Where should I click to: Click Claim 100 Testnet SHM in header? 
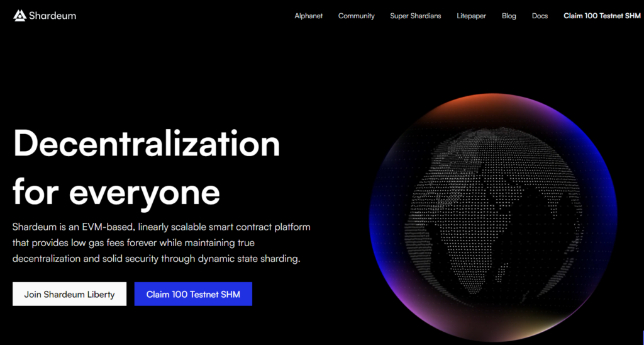(602, 16)
